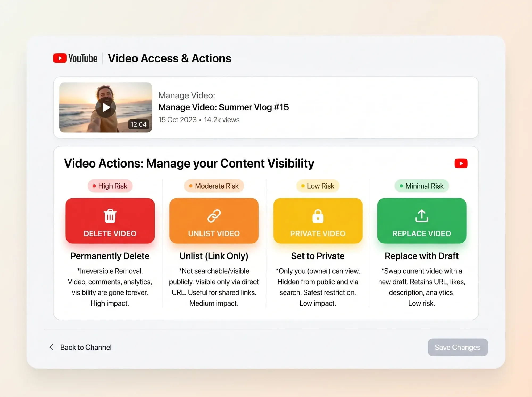Click the Moderate Risk badge
The height and width of the screenshot is (397, 532).
[x=214, y=186]
